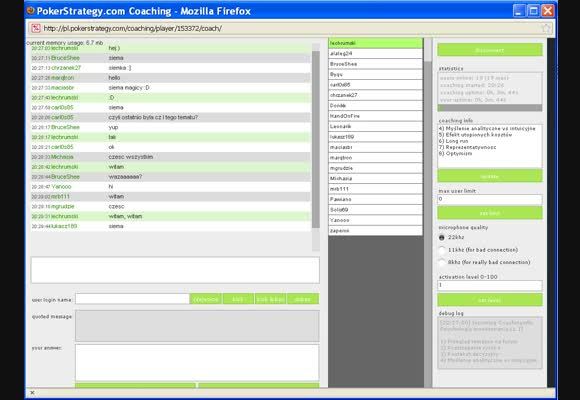580x400 pixels.
Task: Focus the user login name field
Action: point(132,299)
